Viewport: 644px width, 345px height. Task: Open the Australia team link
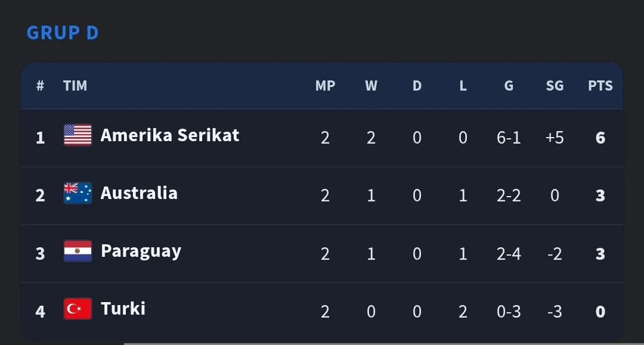(139, 193)
